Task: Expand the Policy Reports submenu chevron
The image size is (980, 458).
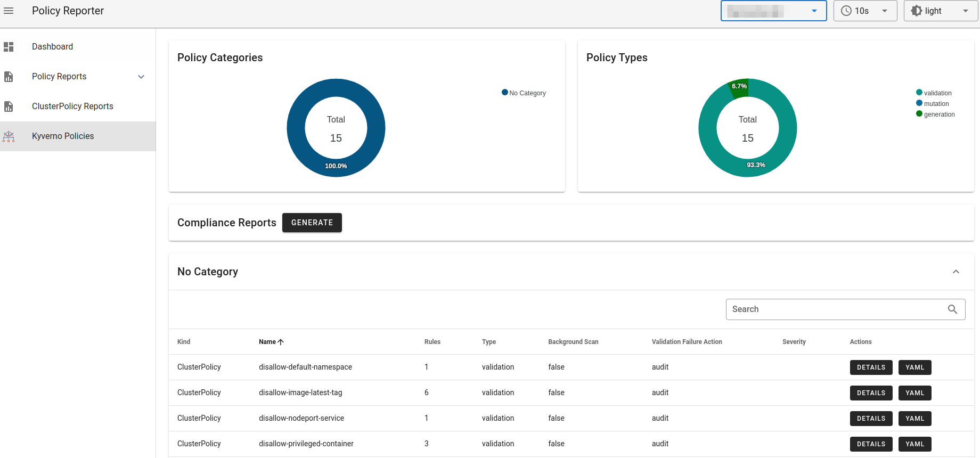Action: (x=141, y=77)
